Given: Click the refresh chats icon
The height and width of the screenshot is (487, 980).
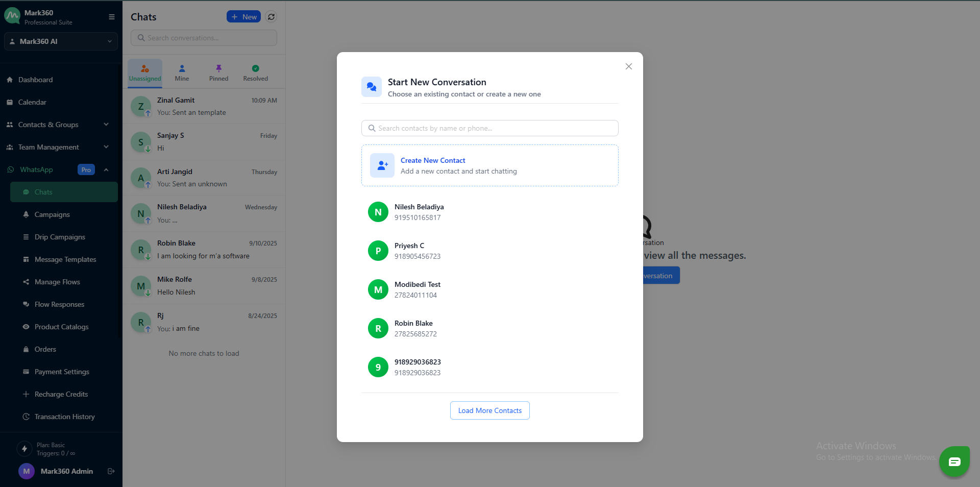Looking at the screenshot, I should pos(272,17).
